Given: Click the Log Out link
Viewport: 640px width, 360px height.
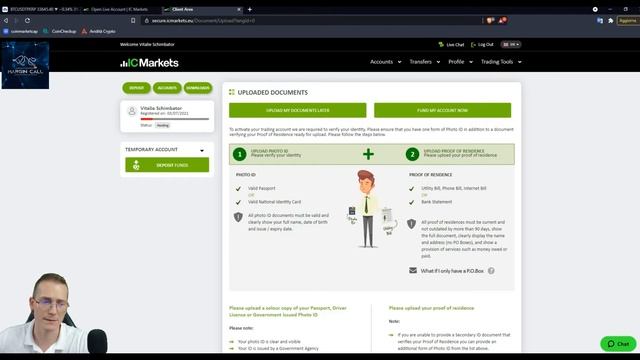Looking at the screenshot, I should click(485, 44).
